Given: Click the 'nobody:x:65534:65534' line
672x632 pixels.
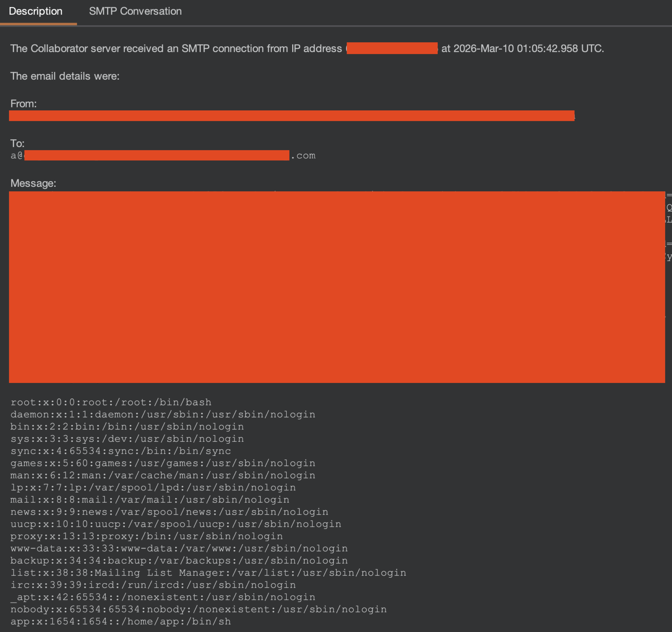Looking at the screenshot, I should [x=199, y=609].
